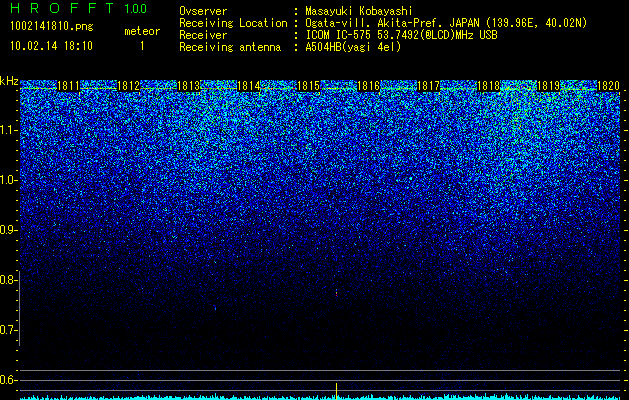Click the 1816 time marker
The height and width of the screenshot is (400, 629).
[x=368, y=86]
